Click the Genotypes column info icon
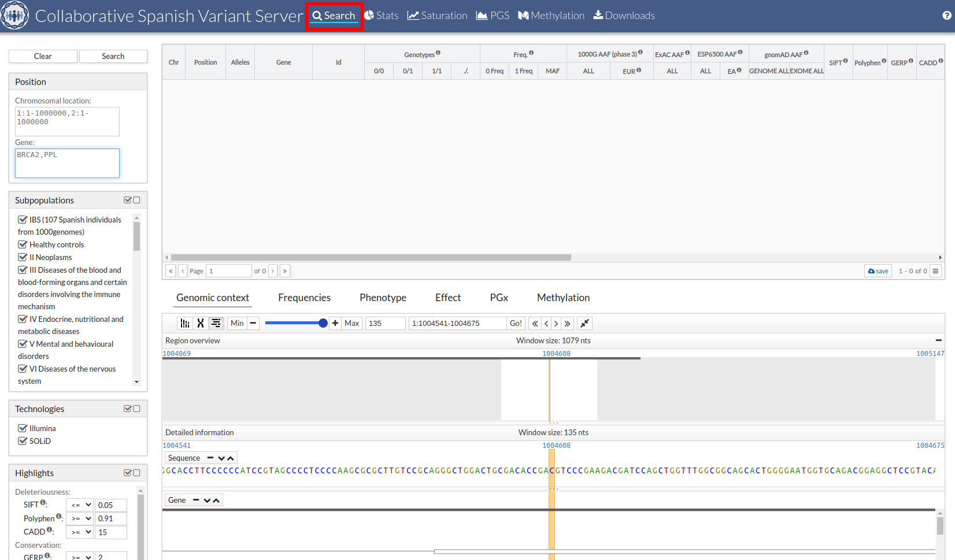Viewport: 955px width, 560px height. (x=438, y=53)
